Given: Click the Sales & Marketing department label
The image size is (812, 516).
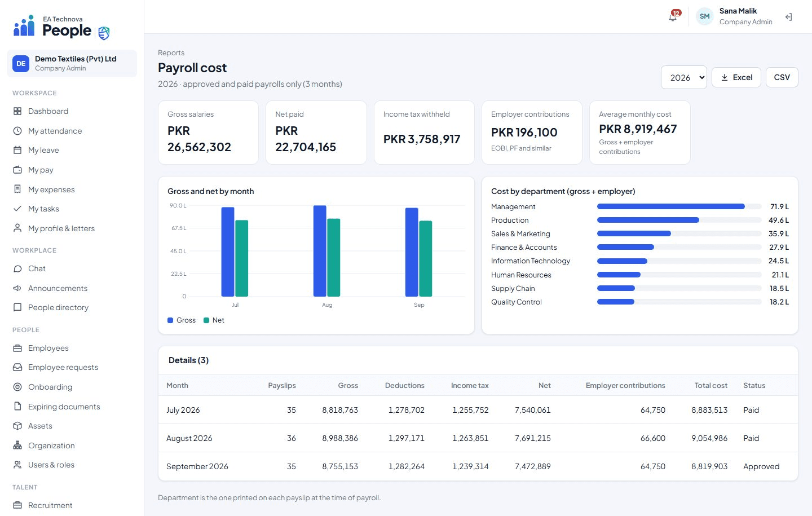Looking at the screenshot, I should [x=520, y=234].
